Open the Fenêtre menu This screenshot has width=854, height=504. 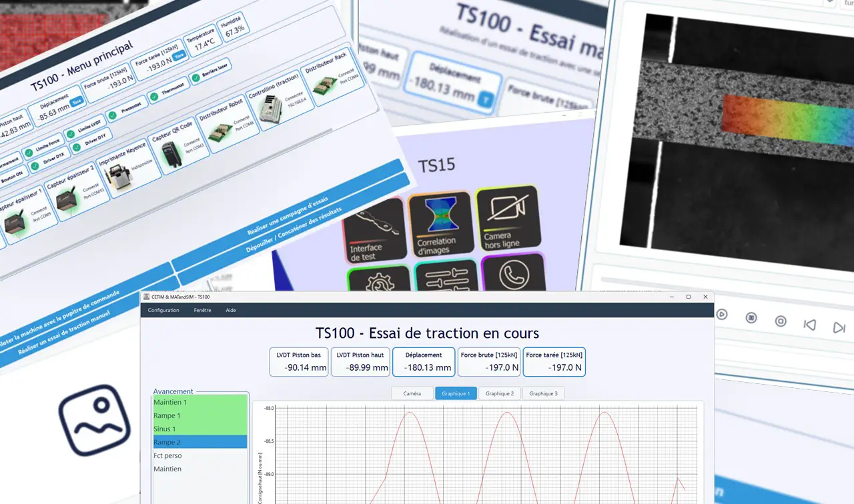(x=202, y=310)
